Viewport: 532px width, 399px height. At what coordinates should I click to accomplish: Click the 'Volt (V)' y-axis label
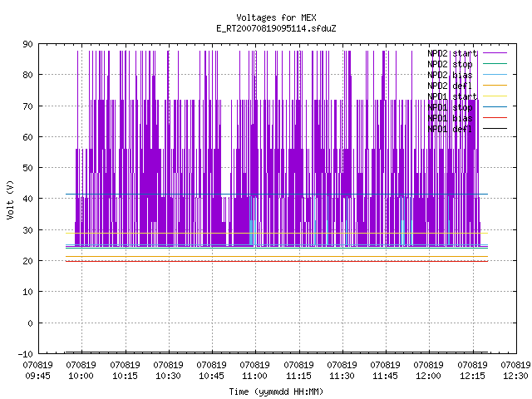pos(11,199)
